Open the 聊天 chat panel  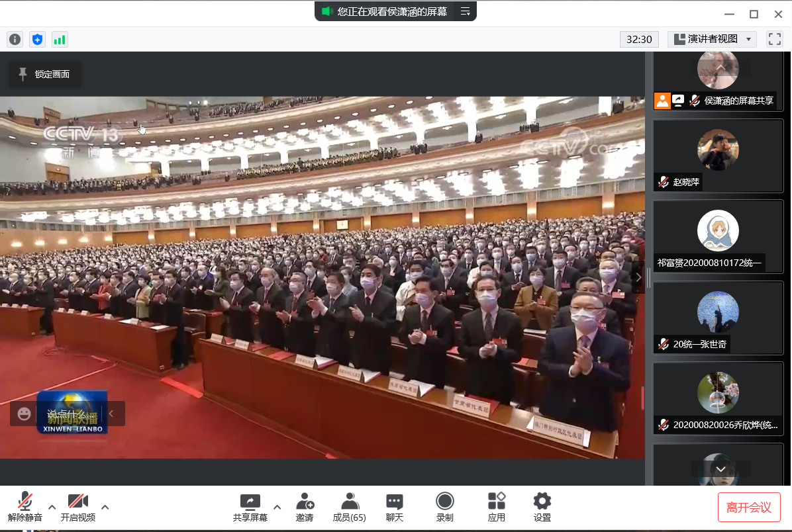pos(395,507)
